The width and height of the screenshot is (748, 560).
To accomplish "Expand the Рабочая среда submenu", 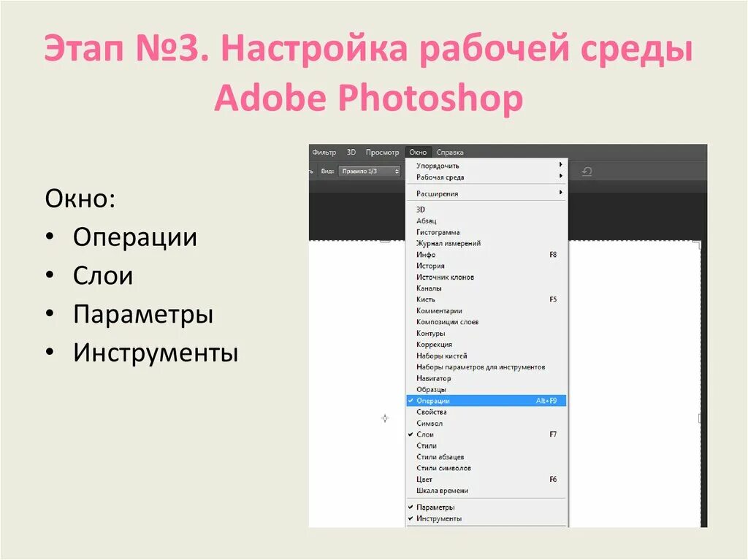I will coord(486,177).
